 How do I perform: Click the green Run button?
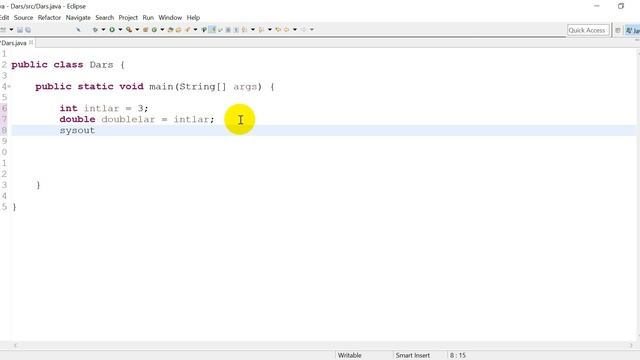pos(112,29)
